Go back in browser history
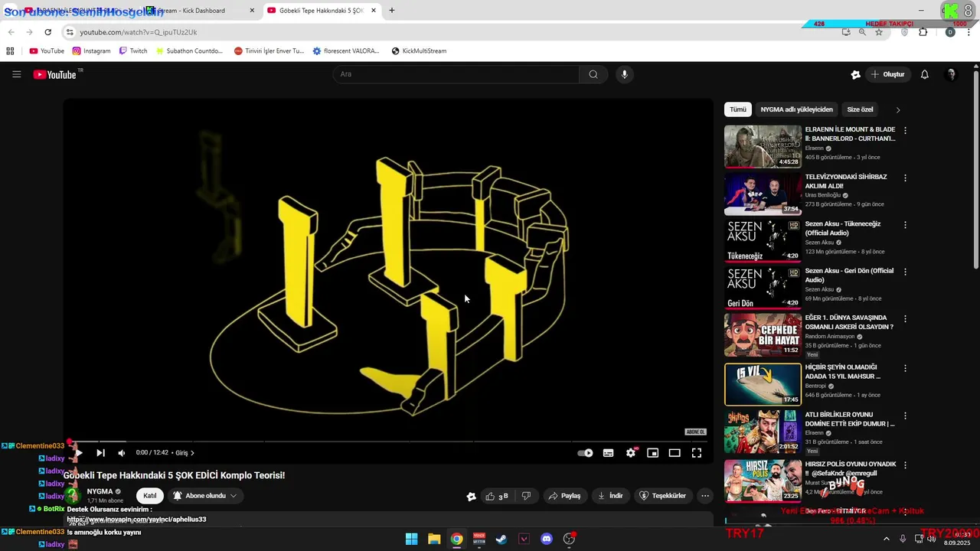This screenshot has height=551, width=980. click(x=11, y=32)
